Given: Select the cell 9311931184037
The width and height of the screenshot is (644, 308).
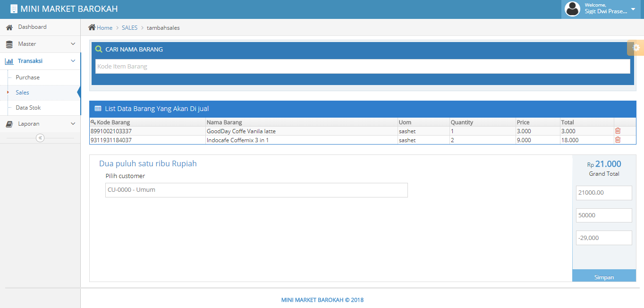Looking at the screenshot, I should [x=147, y=140].
